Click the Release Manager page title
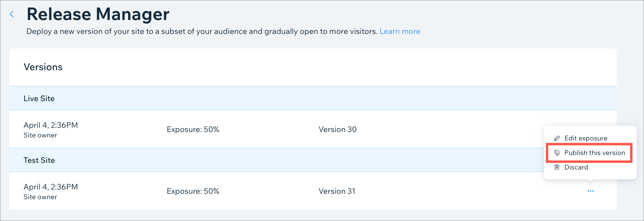Viewport: 644px width, 221px height. 98,14
